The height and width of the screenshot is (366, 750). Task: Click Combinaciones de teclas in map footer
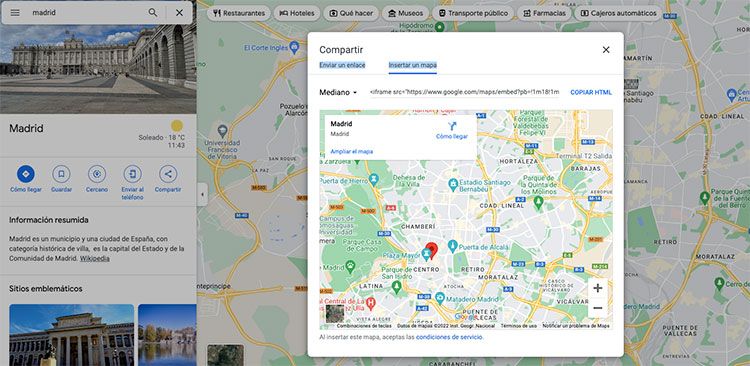click(364, 326)
